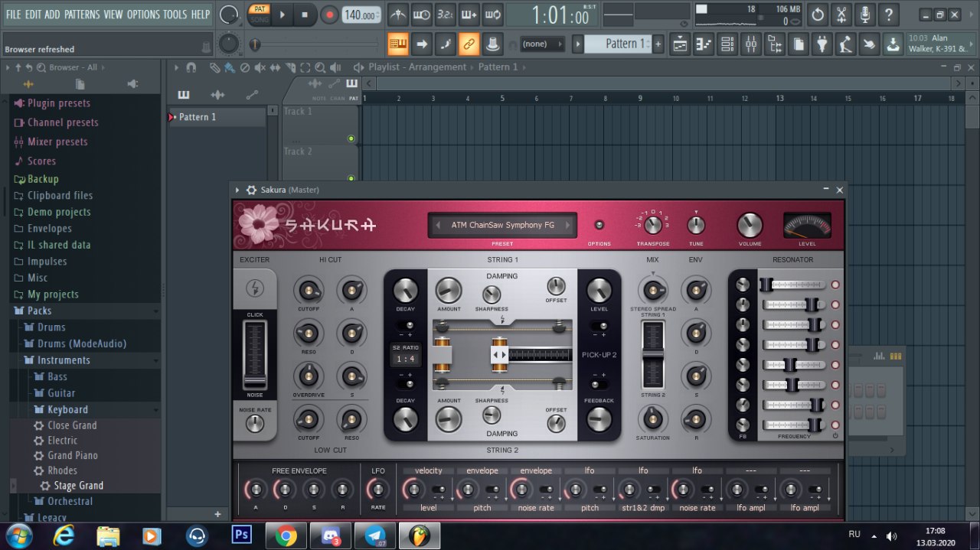Image resolution: width=980 pixels, height=550 pixels.
Task: Click the Stop playback button
Action: [x=305, y=14]
